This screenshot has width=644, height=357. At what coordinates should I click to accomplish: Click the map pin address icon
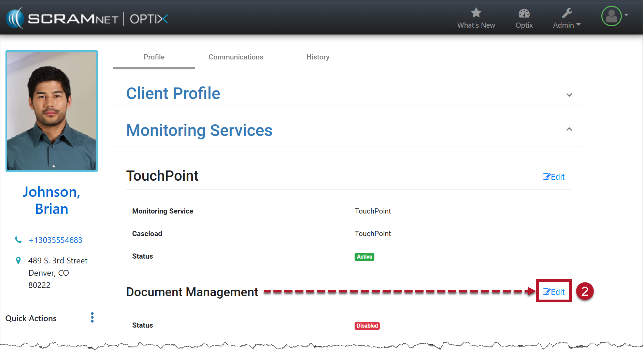pyautogui.click(x=18, y=261)
